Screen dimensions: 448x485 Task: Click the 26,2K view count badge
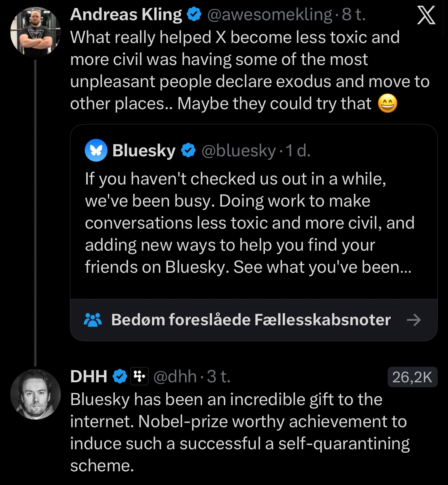(x=412, y=377)
